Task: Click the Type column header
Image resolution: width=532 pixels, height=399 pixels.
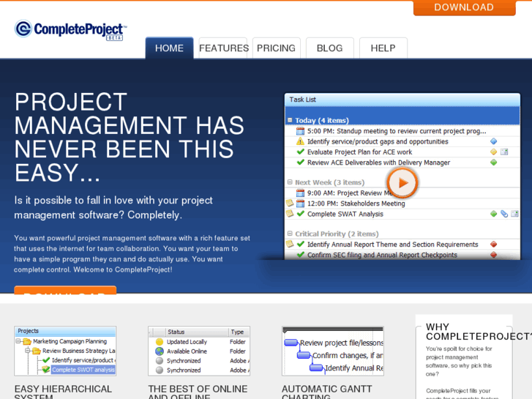Action: coord(238,332)
